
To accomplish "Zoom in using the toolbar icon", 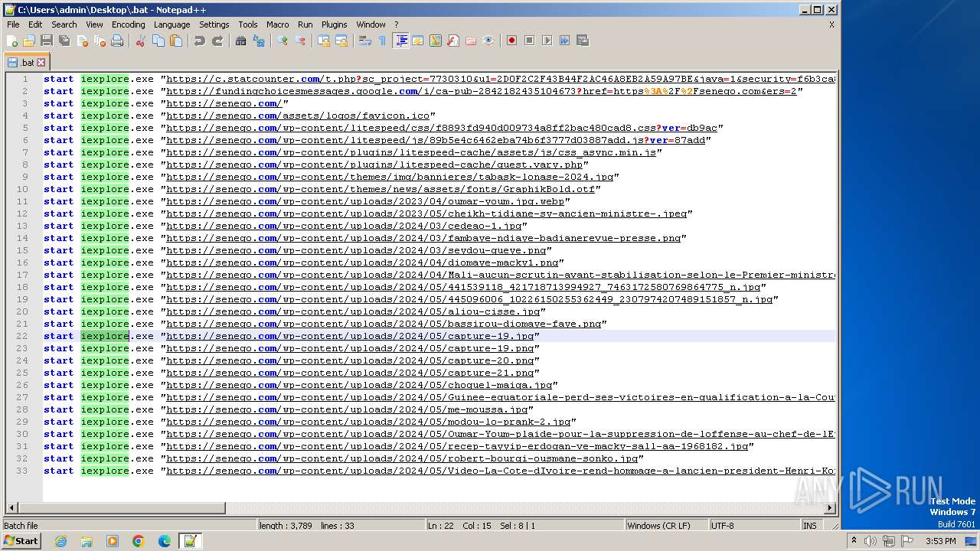I will coord(283,41).
